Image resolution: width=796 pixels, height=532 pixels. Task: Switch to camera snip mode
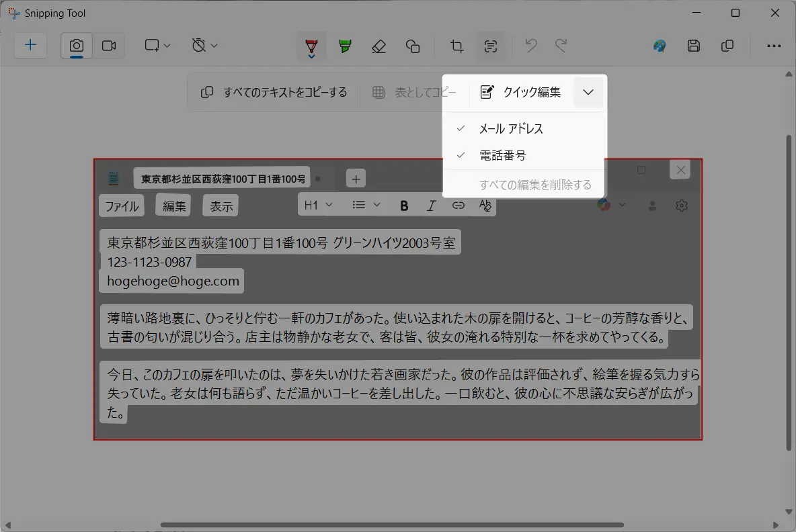tap(77, 46)
